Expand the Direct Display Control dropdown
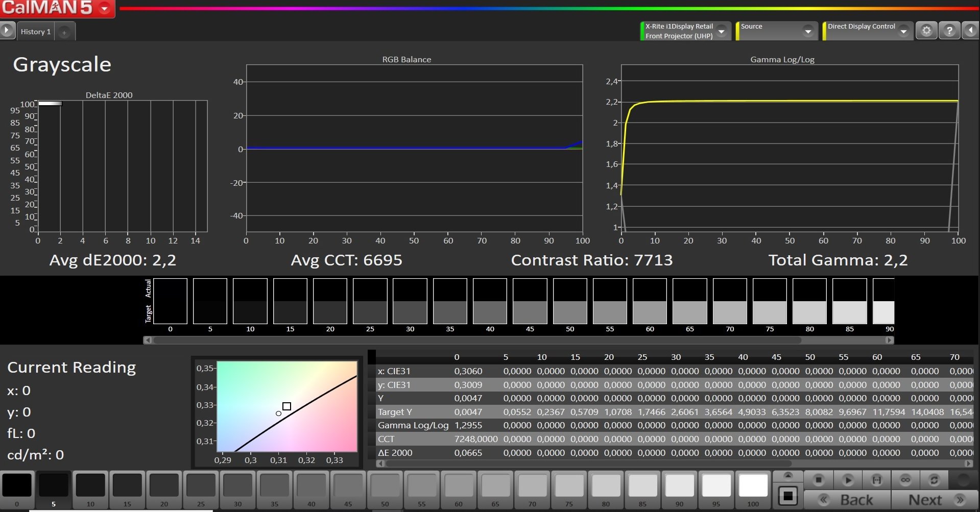This screenshot has width=980, height=512. pos(903,31)
